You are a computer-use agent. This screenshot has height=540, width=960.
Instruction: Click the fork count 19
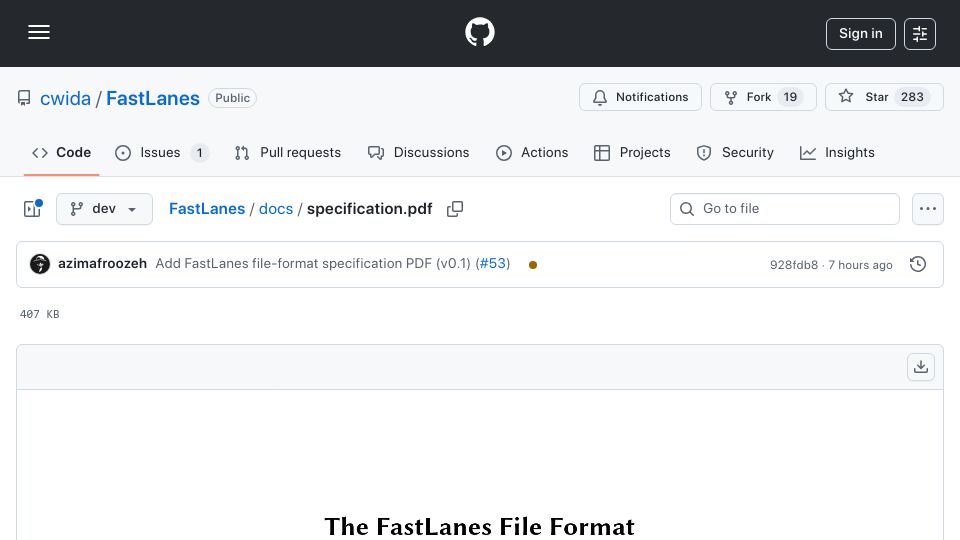point(790,97)
